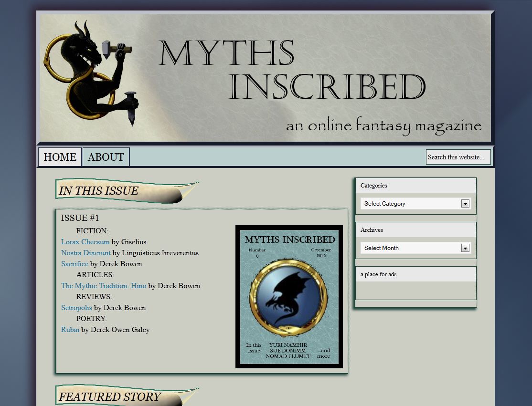
Task: Open the Nostra Dixerunt story link
Action: pyautogui.click(x=85, y=253)
